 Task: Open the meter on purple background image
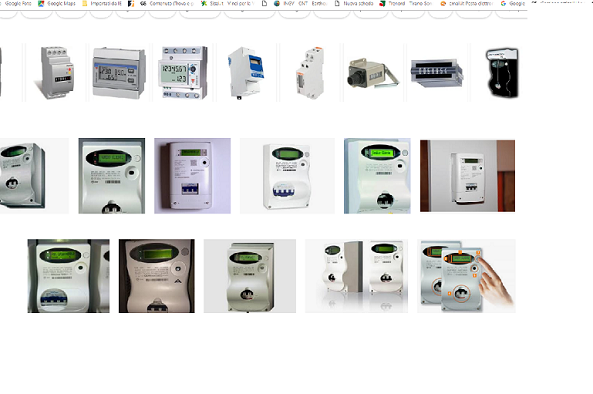pos(192,176)
